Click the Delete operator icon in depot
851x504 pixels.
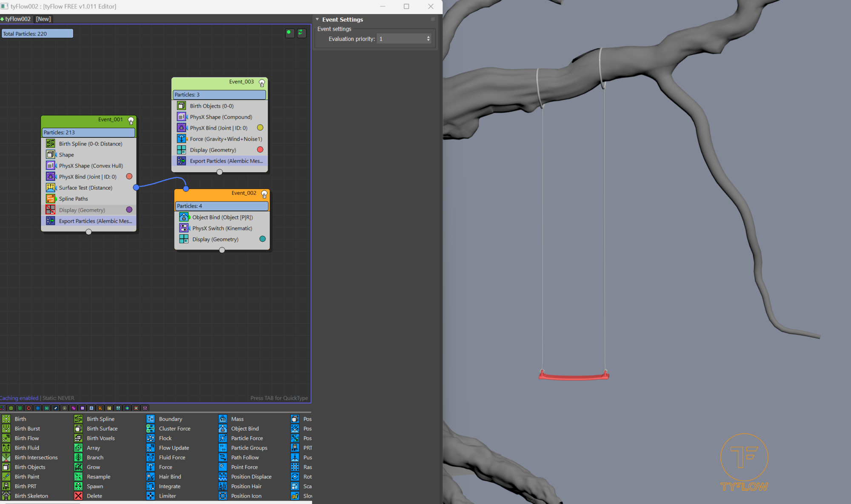(78, 496)
